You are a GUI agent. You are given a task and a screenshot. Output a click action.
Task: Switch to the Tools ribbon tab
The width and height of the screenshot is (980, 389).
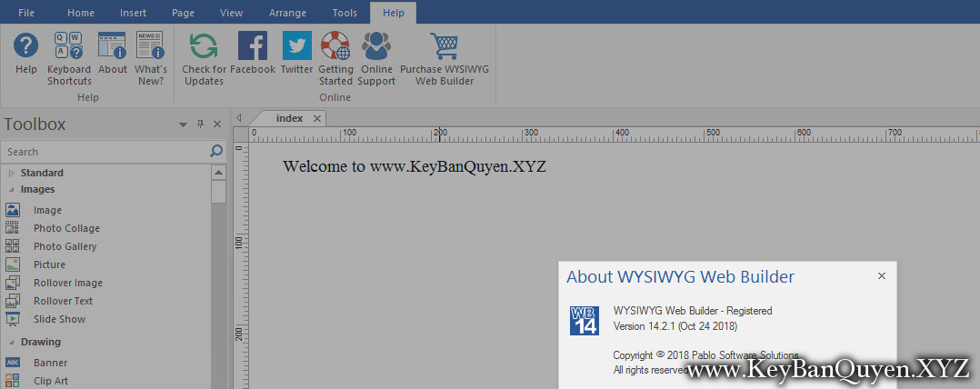[345, 13]
